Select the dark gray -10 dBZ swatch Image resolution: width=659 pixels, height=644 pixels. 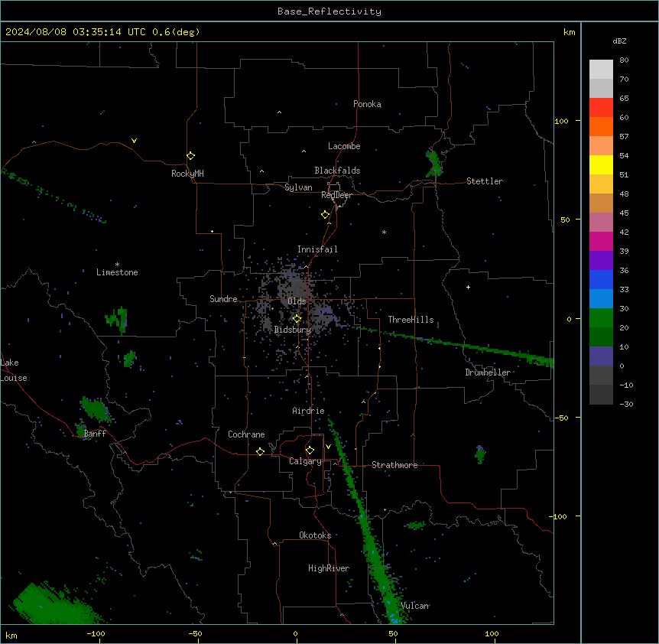pos(601,395)
